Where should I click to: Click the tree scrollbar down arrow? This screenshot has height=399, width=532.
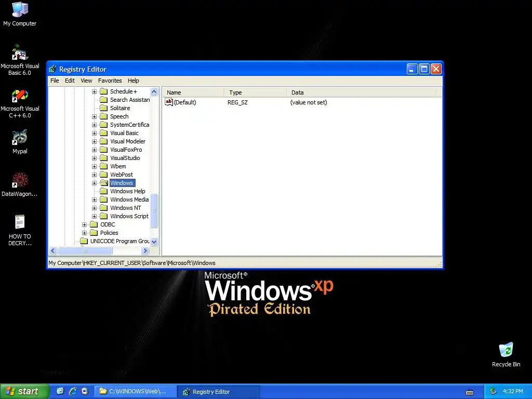[154, 242]
